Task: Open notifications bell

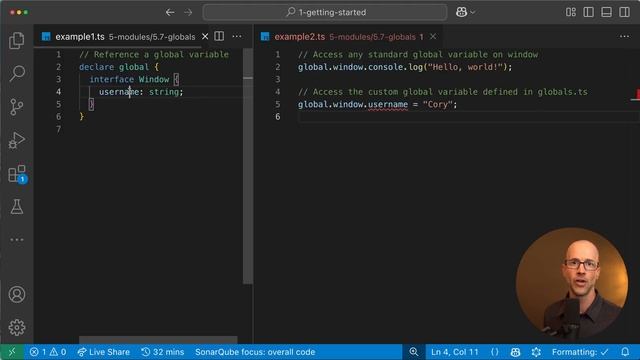Action: coord(625,352)
